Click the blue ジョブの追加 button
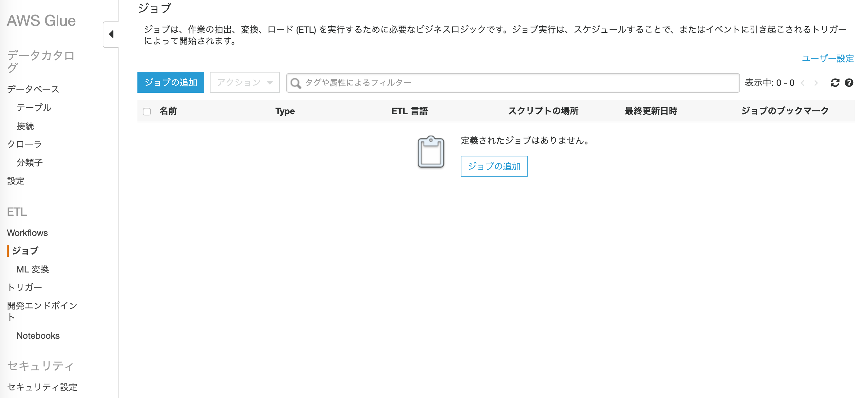This screenshot has width=868, height=398. 171,82
